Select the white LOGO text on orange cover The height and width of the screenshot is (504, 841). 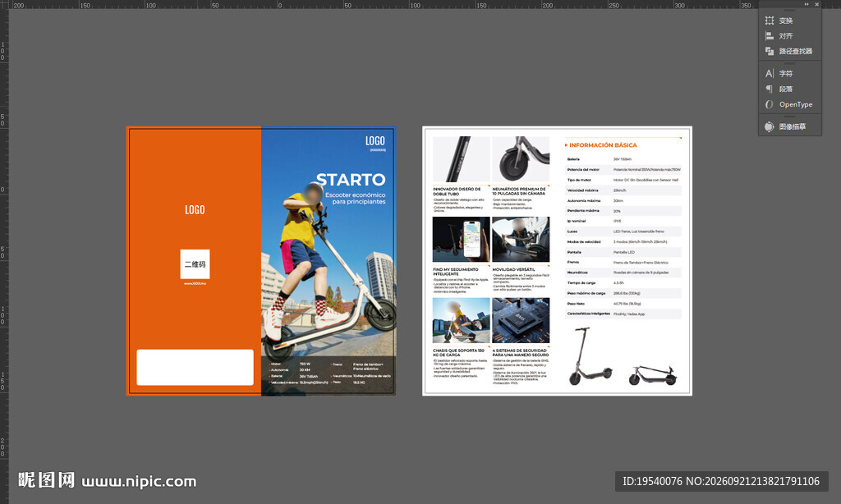[195, 209]
